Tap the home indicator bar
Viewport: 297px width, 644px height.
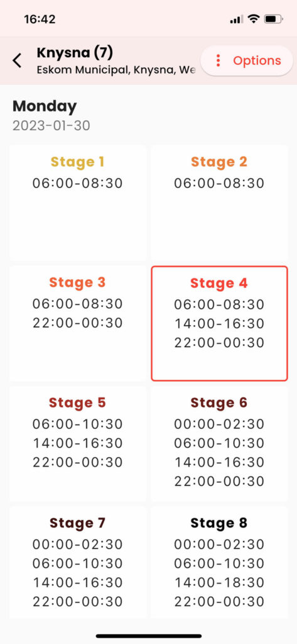click(x=148, y=636)
